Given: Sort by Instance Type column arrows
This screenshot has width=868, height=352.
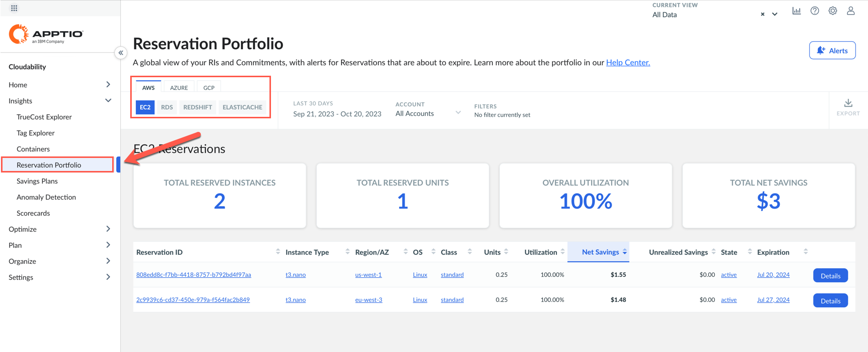Looking at the screenshot, I should coord(348,252).
